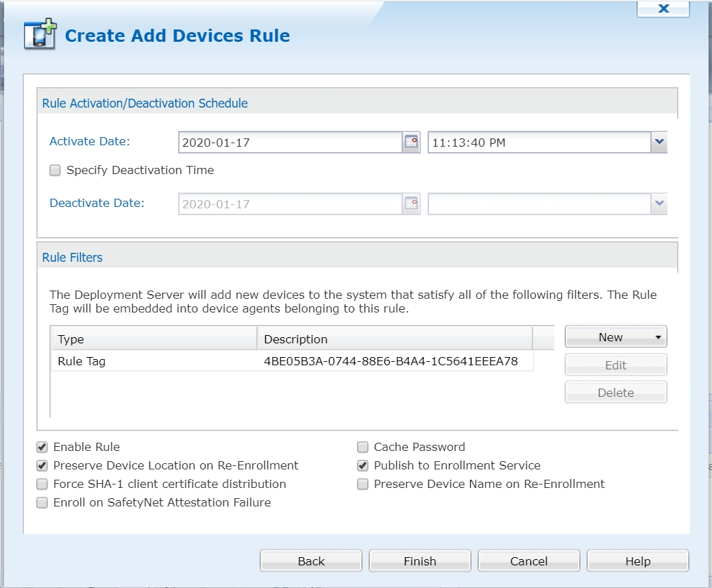This screenshot has height=588, width=712.
Task: Open the Activate Date calendar picker
Action: click(411, 143)
